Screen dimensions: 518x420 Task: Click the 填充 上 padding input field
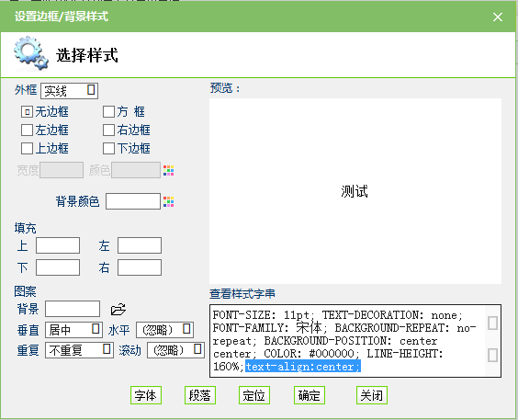click(x=58, y=245)
